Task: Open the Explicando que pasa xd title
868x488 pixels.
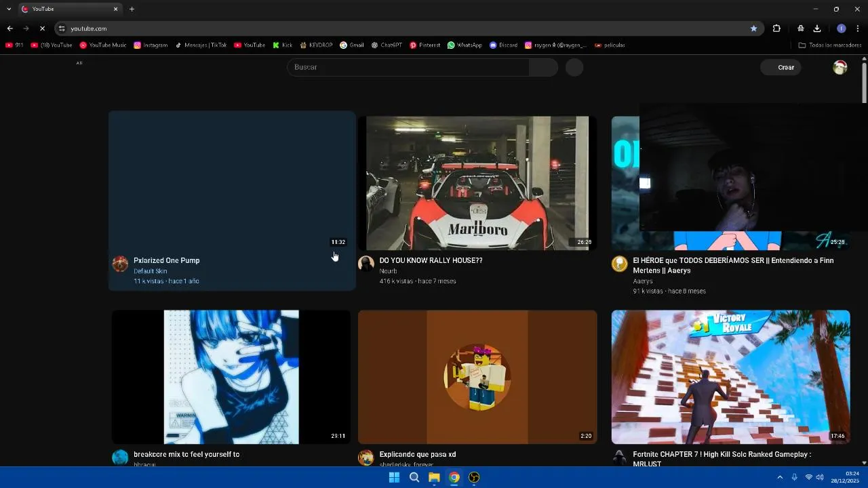Action: 418,455
